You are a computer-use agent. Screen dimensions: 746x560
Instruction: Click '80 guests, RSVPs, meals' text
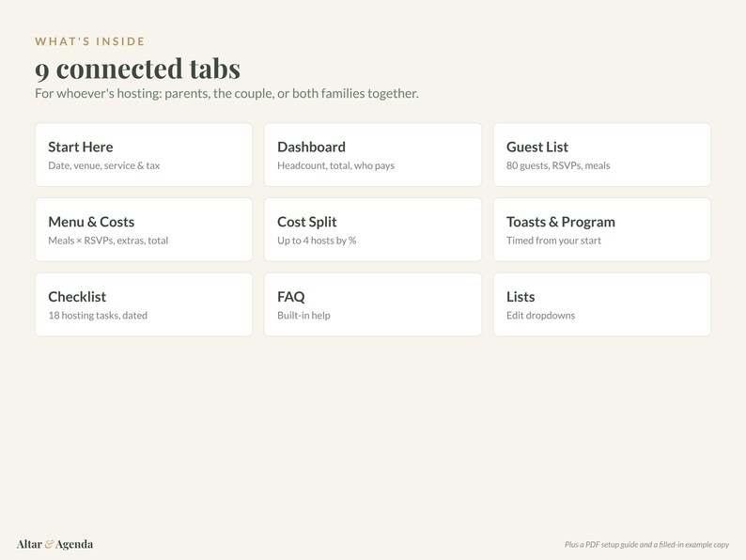[x=558, y=165]
